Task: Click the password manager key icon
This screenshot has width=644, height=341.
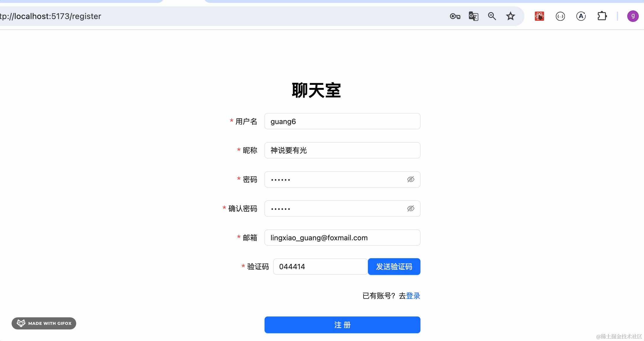Action: pyautogui.click(x=455, y=16)
